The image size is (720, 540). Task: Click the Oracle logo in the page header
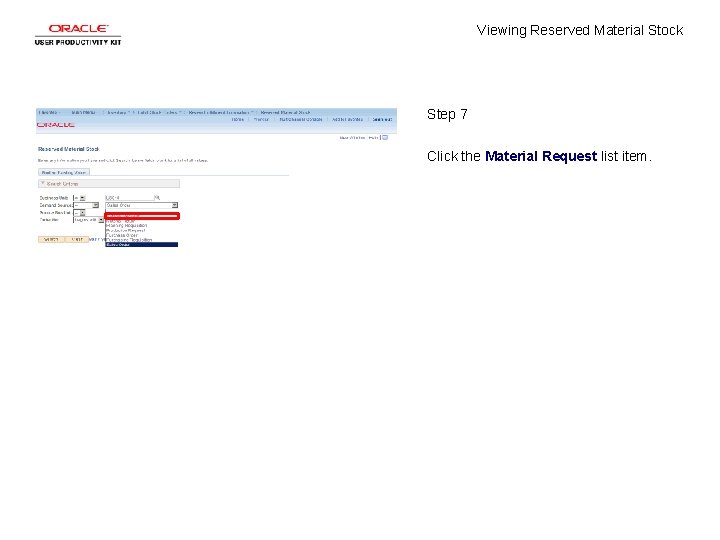click(x=56, y=125)
